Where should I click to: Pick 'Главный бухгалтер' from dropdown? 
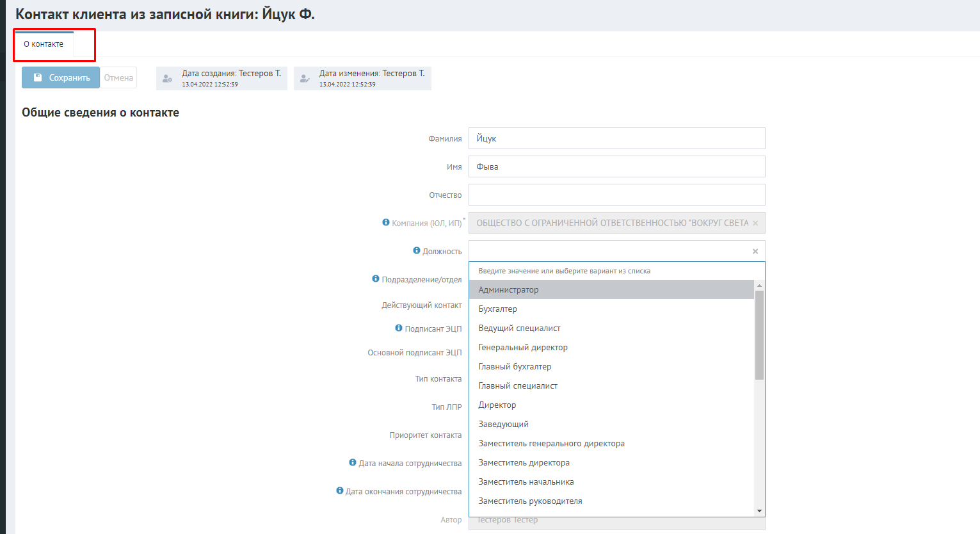(x=612, y=366)
